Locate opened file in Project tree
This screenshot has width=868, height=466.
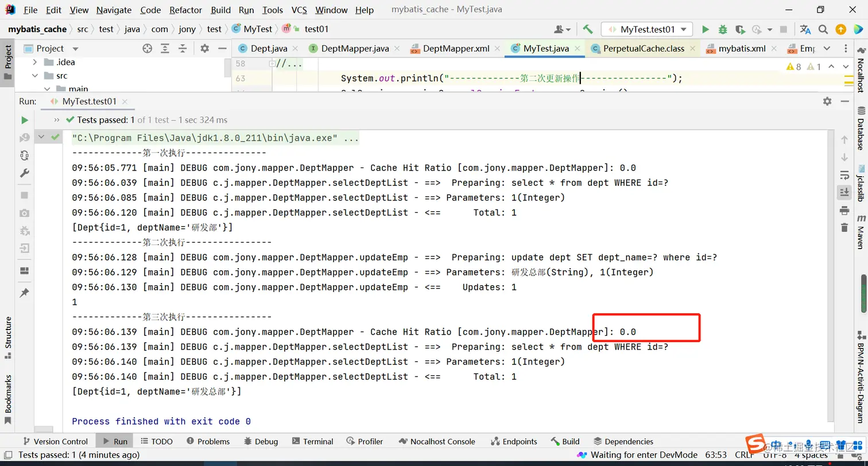147,49
